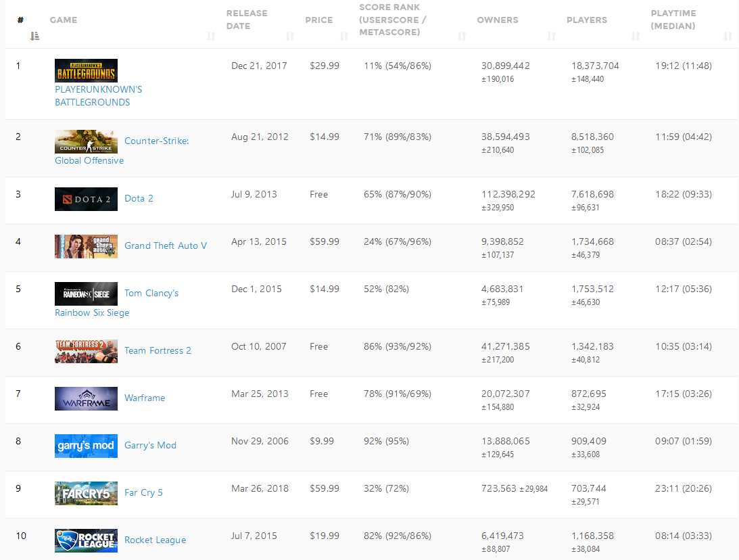
Task: Click the PLAYERS column header
Action: tap(587, 20)
